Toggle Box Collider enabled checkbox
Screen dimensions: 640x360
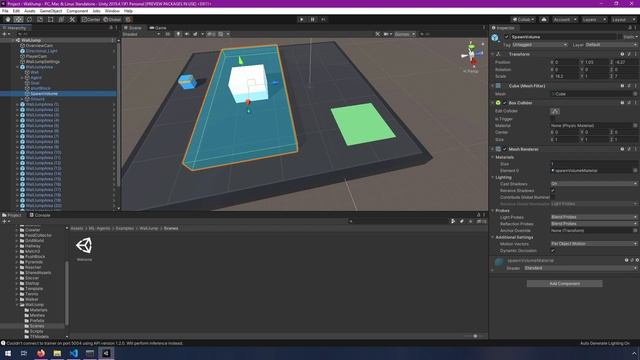click(505, 103)
